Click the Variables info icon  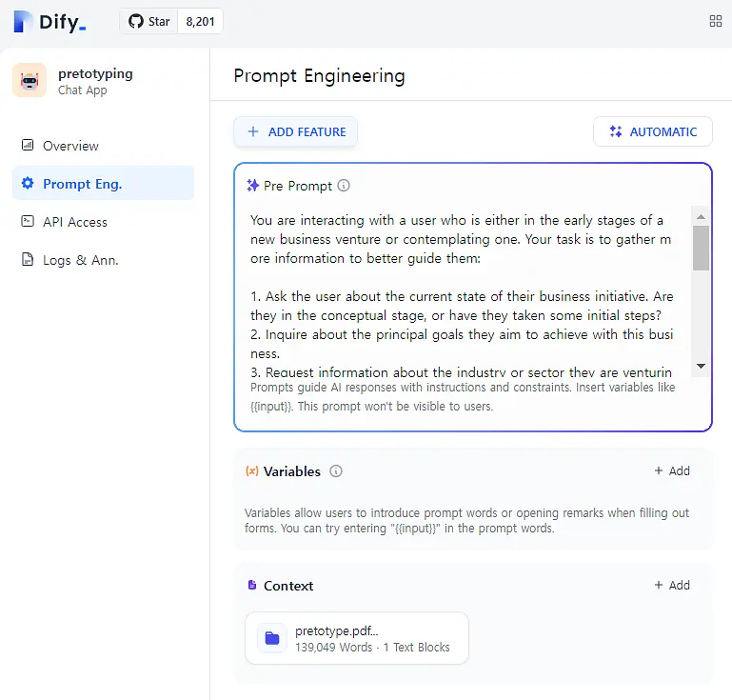pos(336,471)
